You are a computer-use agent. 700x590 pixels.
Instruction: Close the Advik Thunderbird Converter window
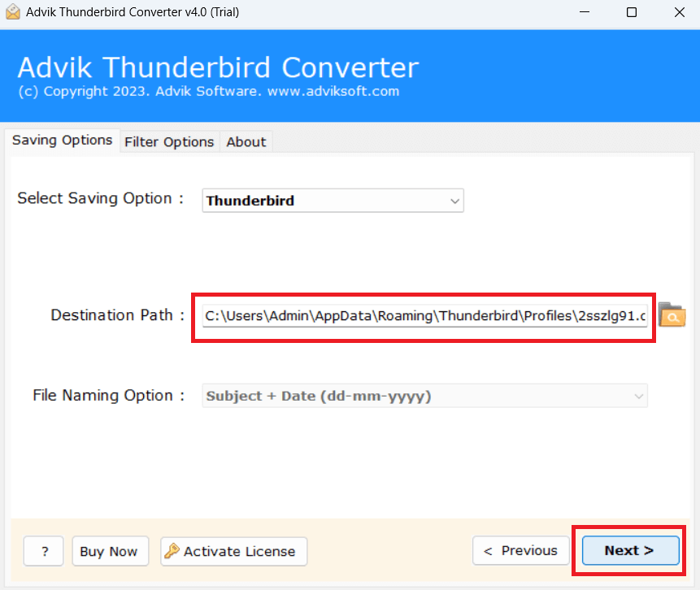(x=680, y=12)
